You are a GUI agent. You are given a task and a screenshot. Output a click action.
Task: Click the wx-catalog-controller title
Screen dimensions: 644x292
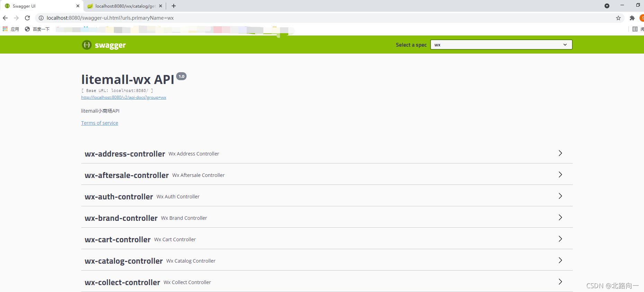[x=124, y=261]
